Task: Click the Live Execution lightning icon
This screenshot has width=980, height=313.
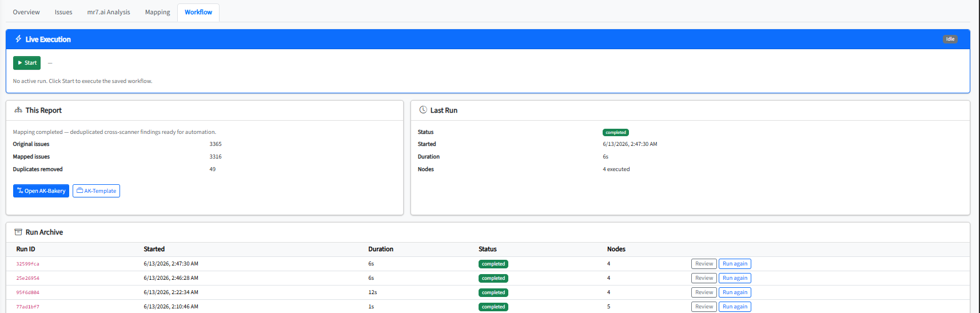Action: pyautogui.click(x=18, y=39)
